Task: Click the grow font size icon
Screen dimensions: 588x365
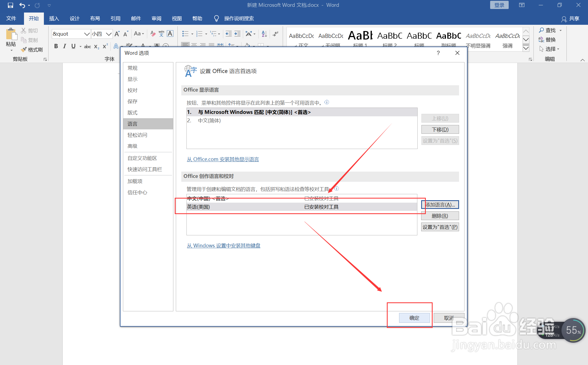Action: tap(117, 34)
